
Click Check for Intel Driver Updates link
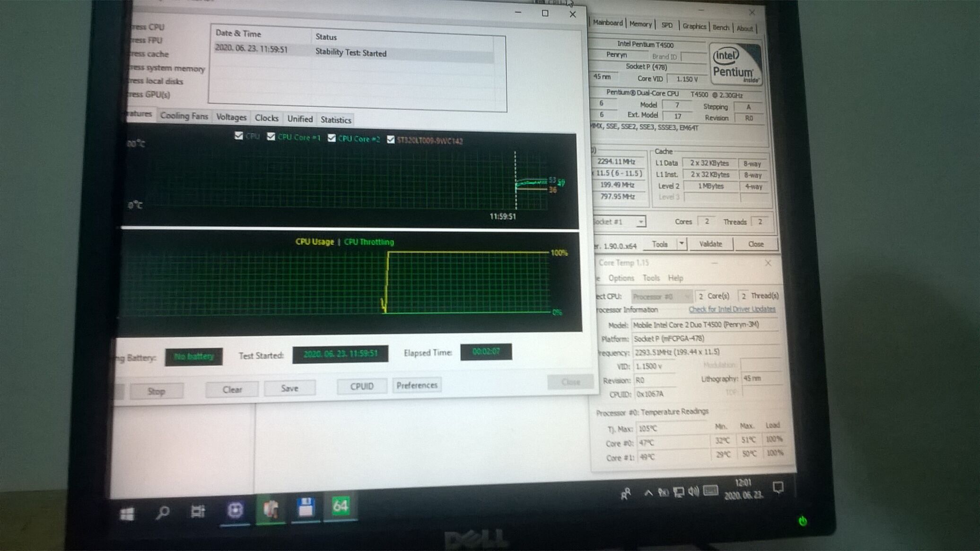click(x=732, y=309)
